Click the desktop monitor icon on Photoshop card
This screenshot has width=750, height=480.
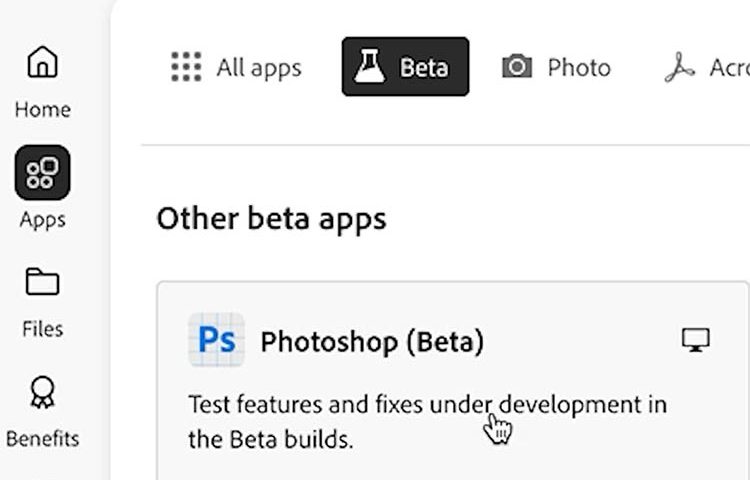click(695, 341)
